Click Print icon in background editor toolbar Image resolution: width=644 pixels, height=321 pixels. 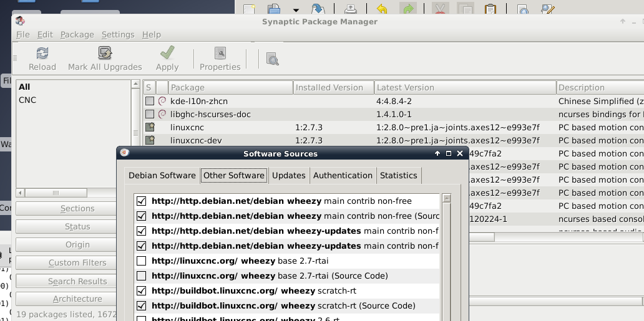pyautogui.click(x=350, y=9)
